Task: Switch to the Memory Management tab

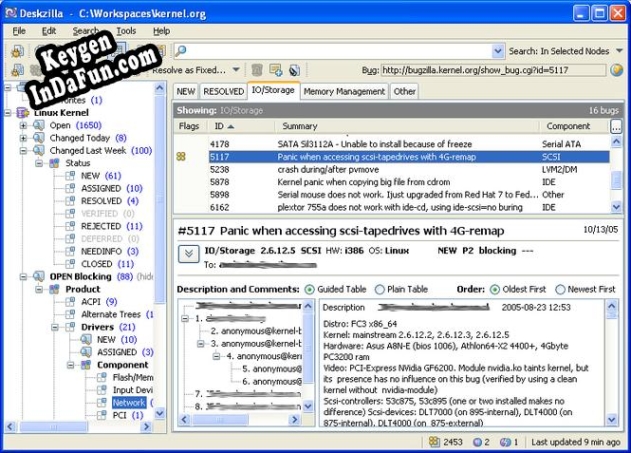Action: click(x=344, y=91)
